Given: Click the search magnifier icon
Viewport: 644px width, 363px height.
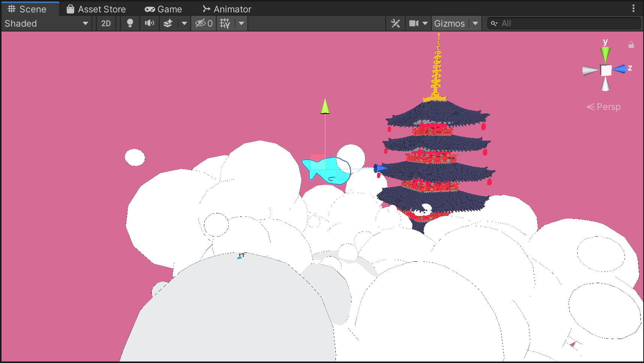Looking at the screenshot, I should tap(494, 23).
